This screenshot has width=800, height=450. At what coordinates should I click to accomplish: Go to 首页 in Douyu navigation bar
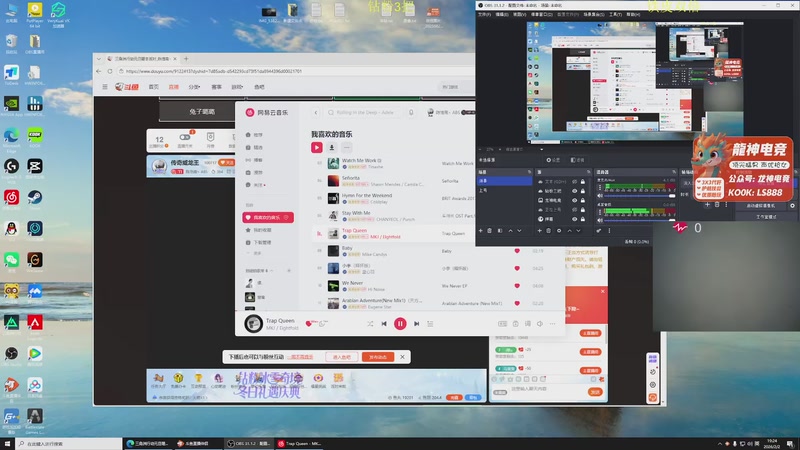click(154, 87)
